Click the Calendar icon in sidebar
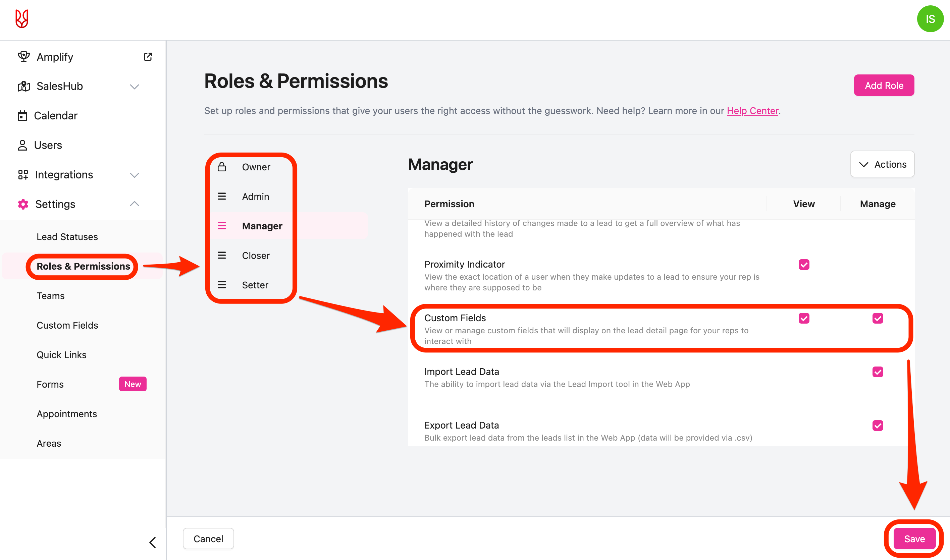 pyautogui.click(x=23, y=116)
